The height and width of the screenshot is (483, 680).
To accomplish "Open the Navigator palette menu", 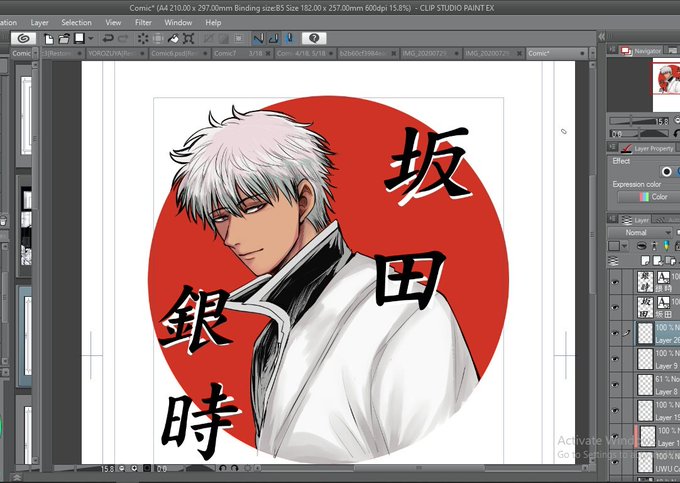I will tap(612, 50).
